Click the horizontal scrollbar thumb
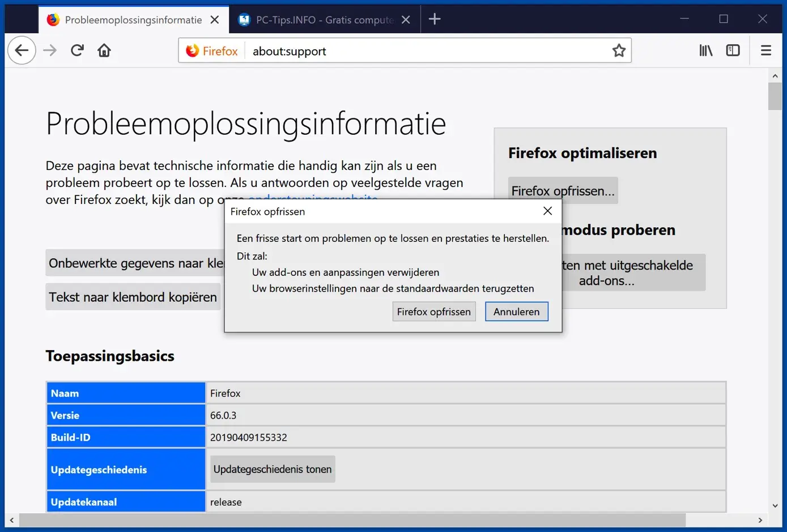The width and height of the screenshot is (787, 532). tap(352, 520)
